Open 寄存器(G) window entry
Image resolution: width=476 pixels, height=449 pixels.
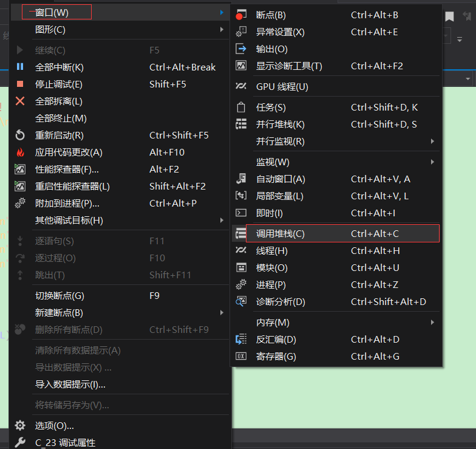click(336, 356)
